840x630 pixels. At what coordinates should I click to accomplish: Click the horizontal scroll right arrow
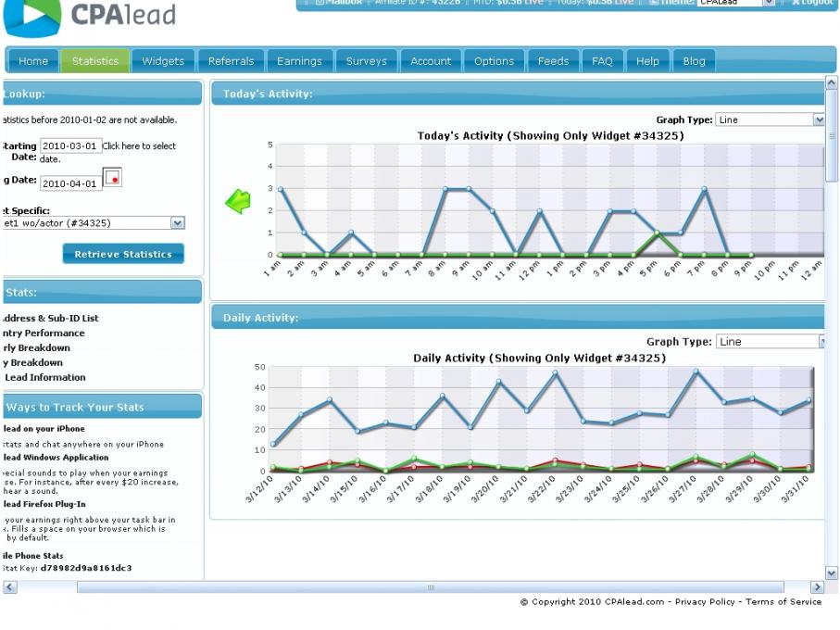817,587
